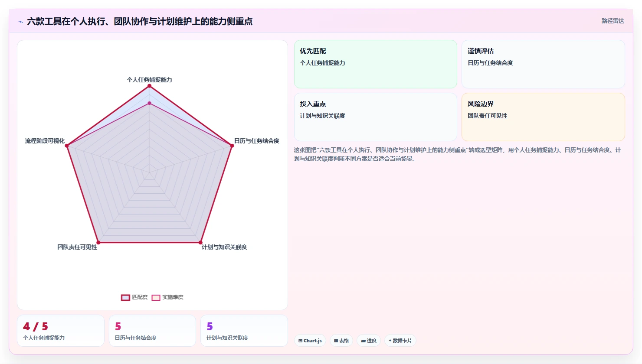Click the bar icon in the 进度 chip

click(363, 341)
